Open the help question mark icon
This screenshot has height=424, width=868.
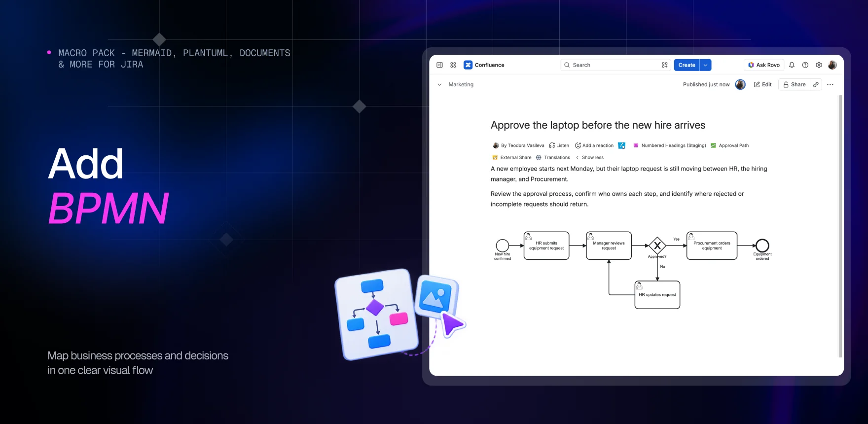[805, 65]
